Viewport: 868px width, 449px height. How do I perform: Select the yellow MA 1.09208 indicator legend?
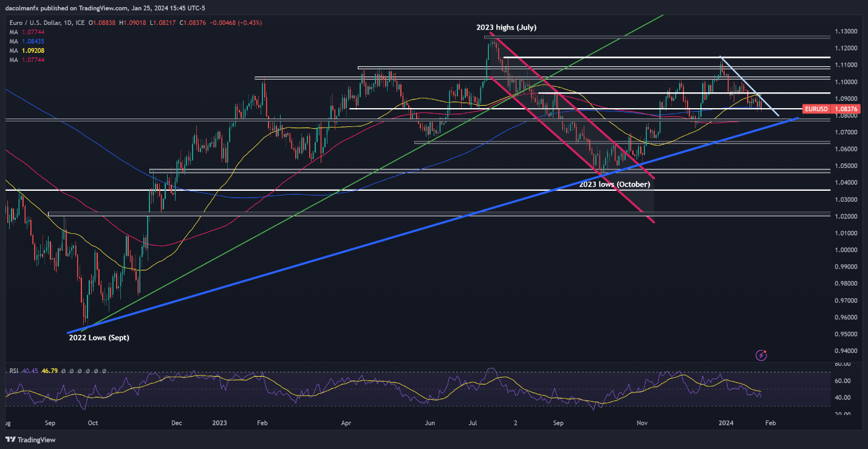26,51
